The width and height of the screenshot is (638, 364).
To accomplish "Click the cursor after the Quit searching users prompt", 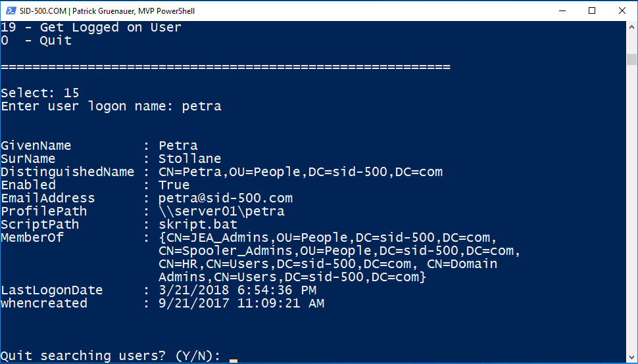I will click(233, 357).
